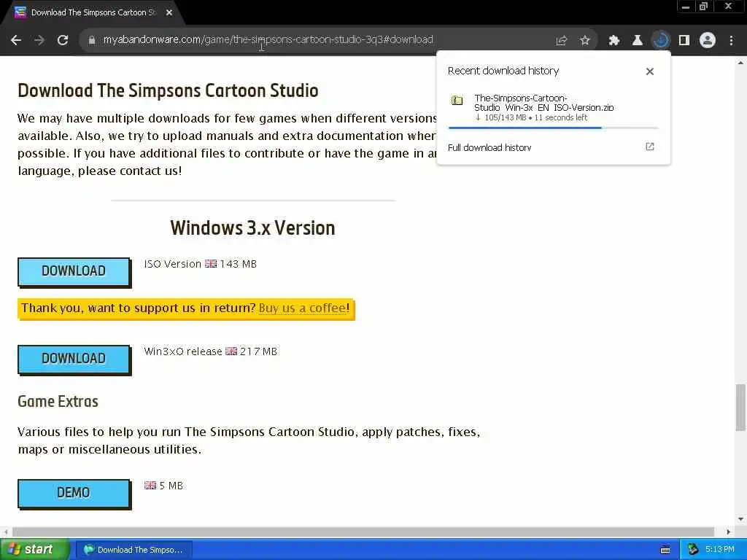
Task: Go back to the previous page
Action: [x=16, y=40]
